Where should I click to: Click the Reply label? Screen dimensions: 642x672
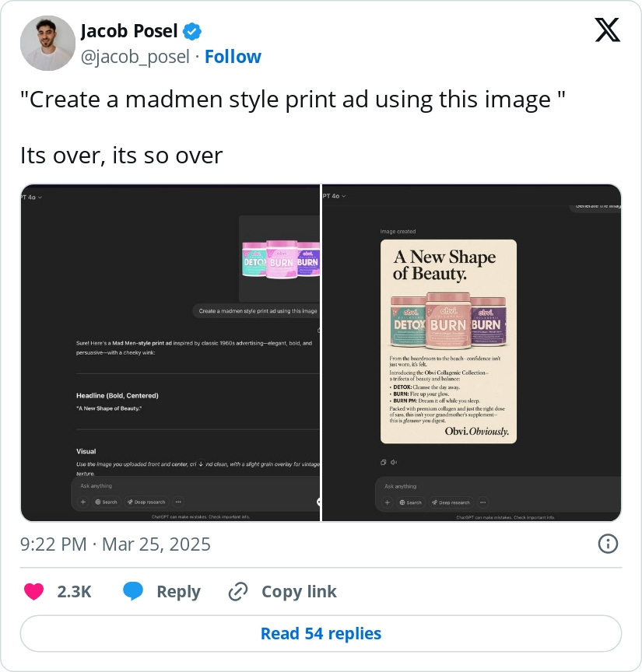pos(178,592)
